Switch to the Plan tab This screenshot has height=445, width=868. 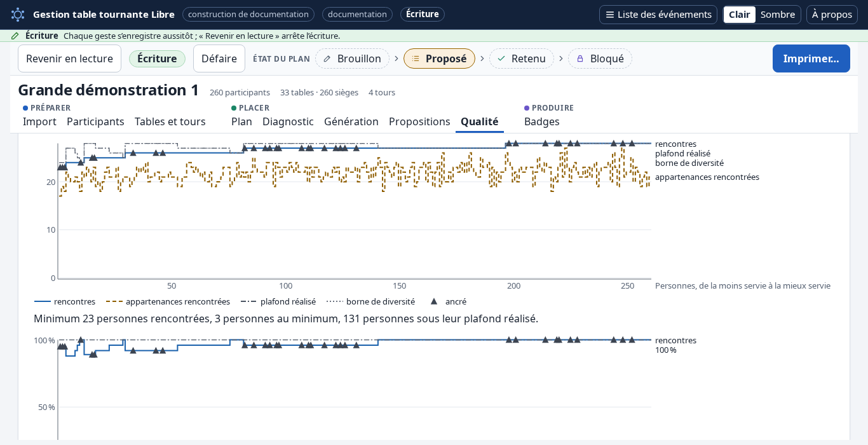pos(241,121)
